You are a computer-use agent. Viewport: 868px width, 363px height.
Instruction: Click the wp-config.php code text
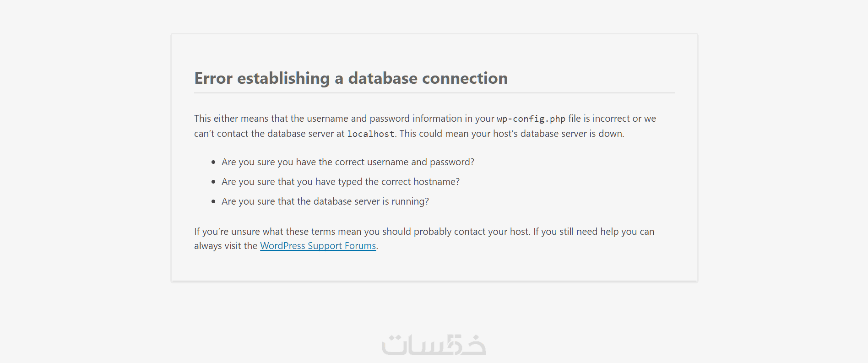(x=531, y=119)
